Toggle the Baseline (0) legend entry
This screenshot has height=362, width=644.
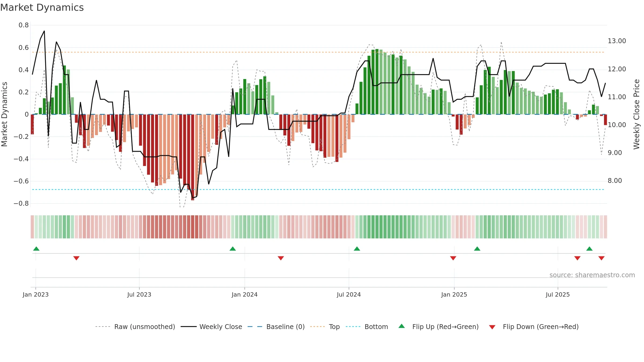point(276,327)
